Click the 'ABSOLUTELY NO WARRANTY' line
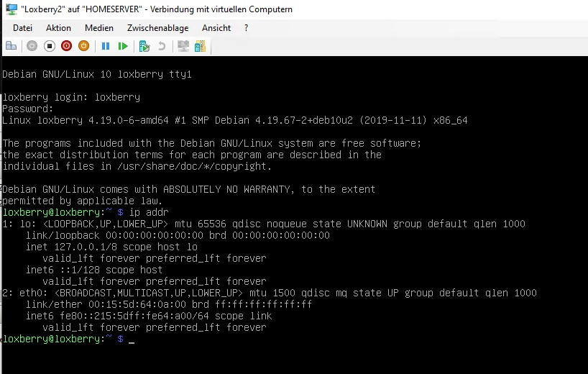 (x=189, y=189)
